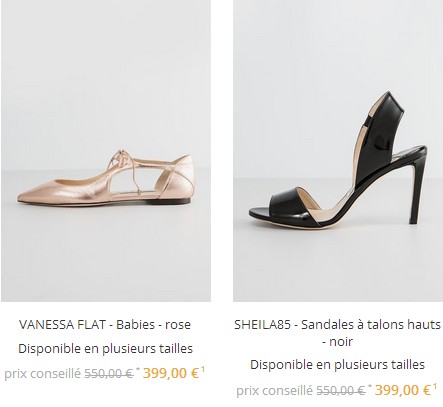Click the 399,00 € price of Vanessa Flat

point(171,373)
